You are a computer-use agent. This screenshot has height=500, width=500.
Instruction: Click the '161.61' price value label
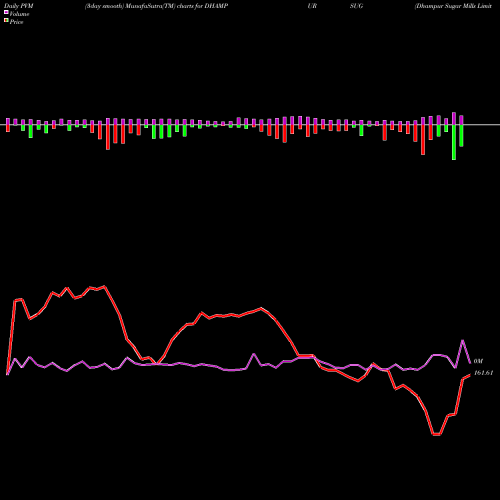[x=483, y=373]
